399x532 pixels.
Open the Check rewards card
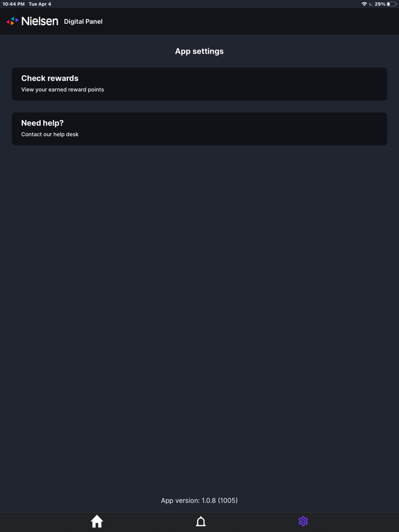[x=199, y=84]
